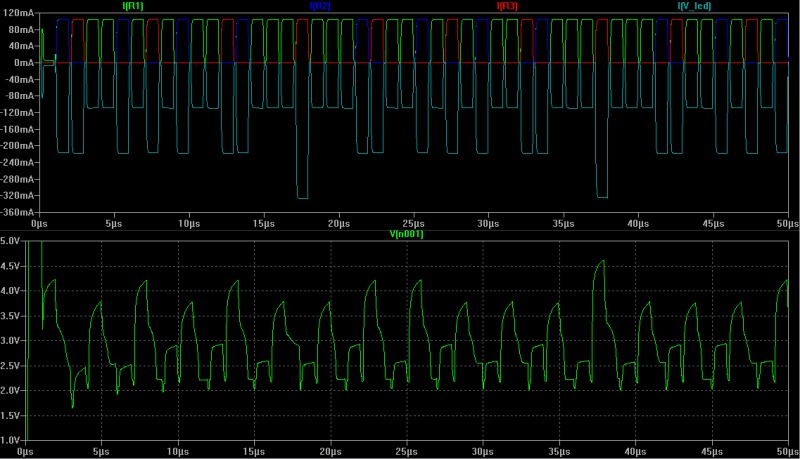Click the -40mA axis label
This screenshot has height=459, width=800.
click(19, 80)
